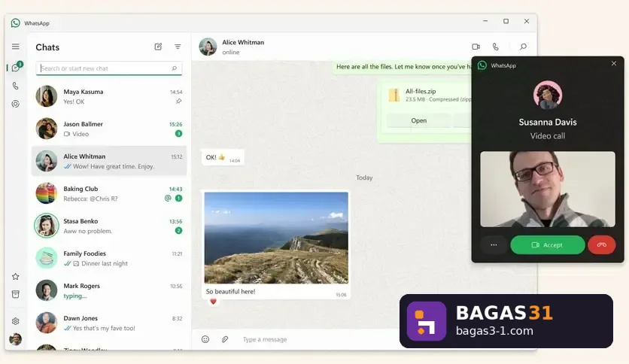Image resolution: width=629 pixels, height=364 pixels.
Task: Open the All-files.zip attachment
Action: tap(419, 120)
